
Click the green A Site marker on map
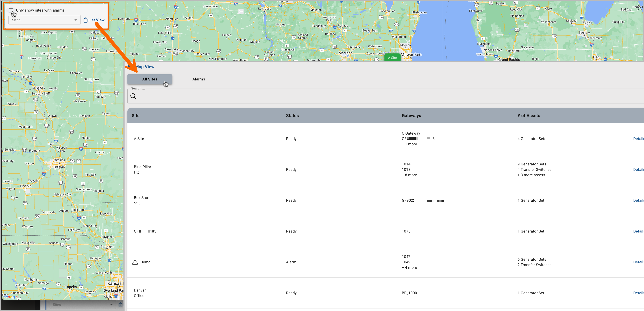[x=392, y=57]
